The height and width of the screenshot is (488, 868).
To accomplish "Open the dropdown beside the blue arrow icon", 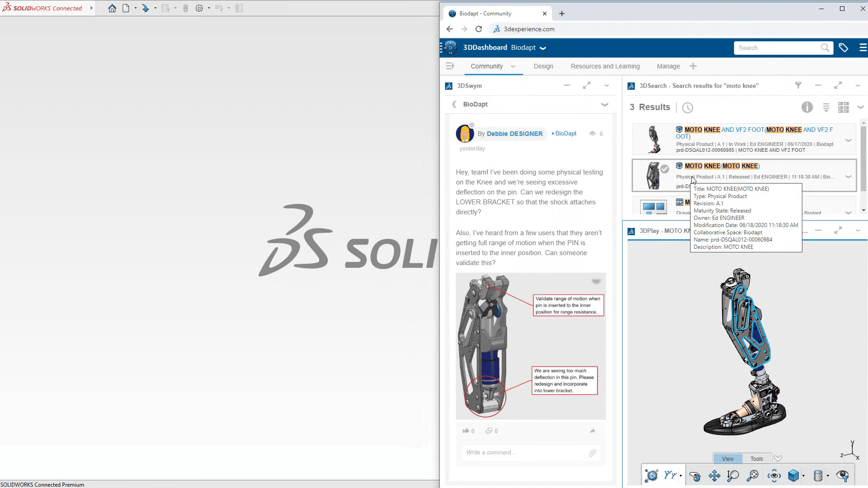I will pos(155,8).
